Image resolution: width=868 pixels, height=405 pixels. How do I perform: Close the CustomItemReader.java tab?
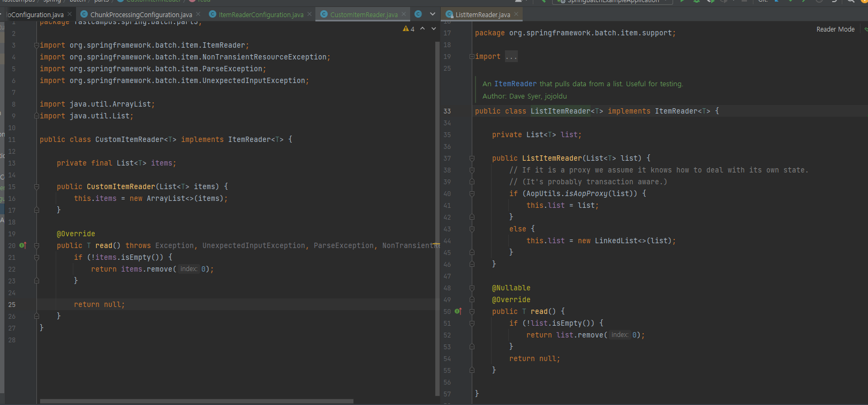[x=404, y=14]
